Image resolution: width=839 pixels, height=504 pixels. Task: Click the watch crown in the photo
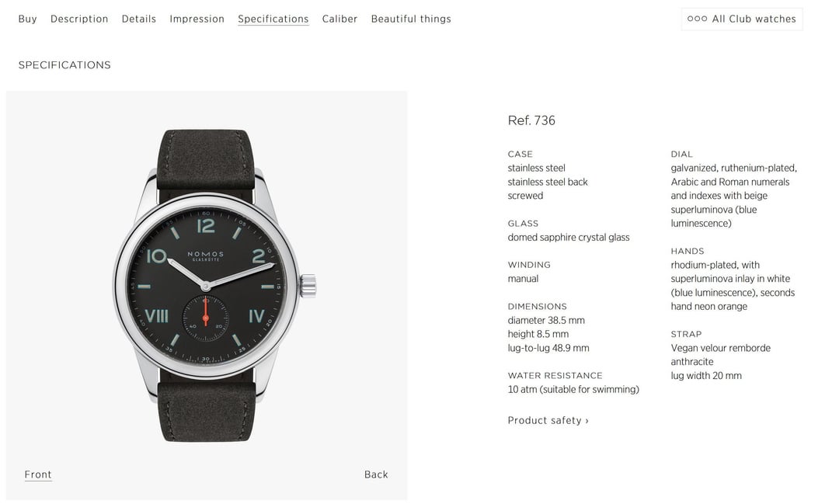pyautogui.click(x=308, y=286)
